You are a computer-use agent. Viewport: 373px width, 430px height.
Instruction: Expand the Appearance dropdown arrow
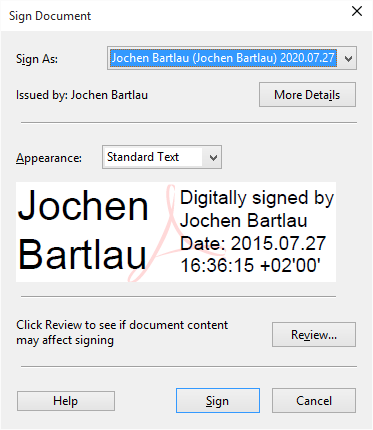[x=213, y=157]
